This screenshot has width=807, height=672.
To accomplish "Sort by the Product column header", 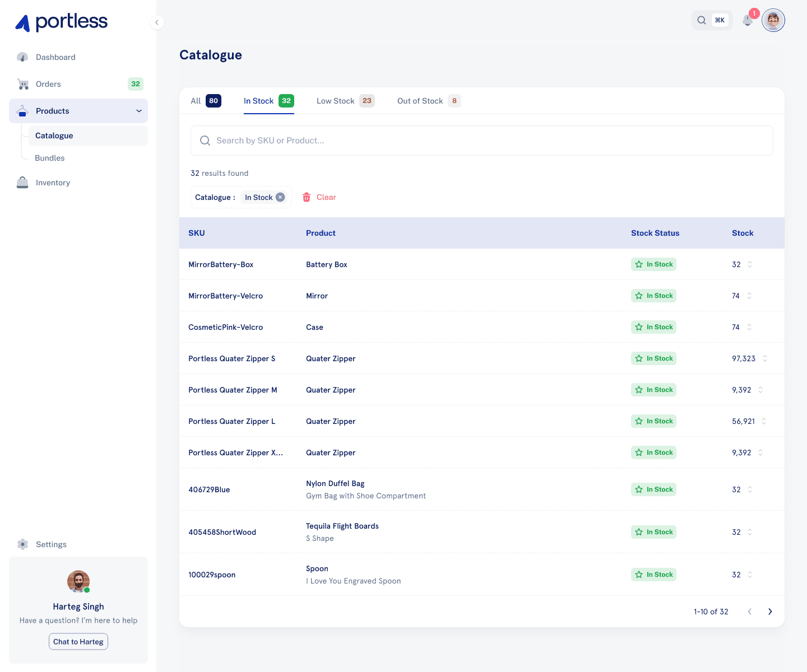I will point(321,233).
